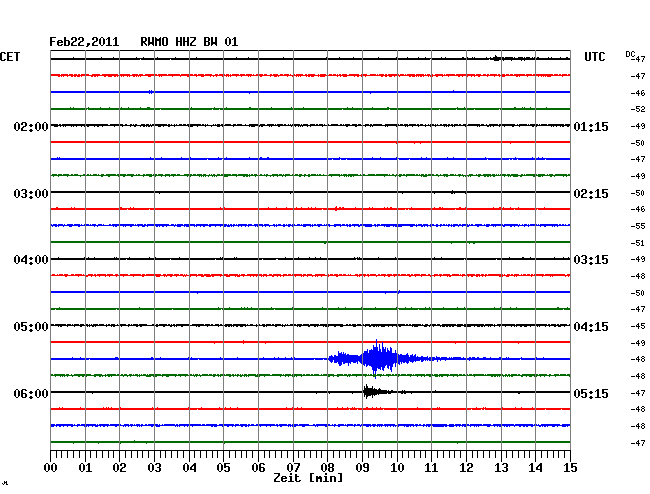Select the 02:00 CET time label
Screen dimensions: 650x494
(x=31, y=126)
